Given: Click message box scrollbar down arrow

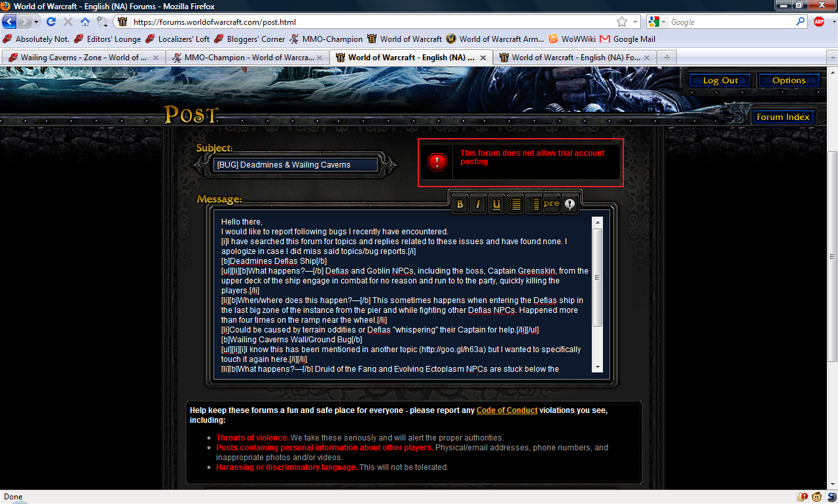Looking at the screenshot, I should tap(597, 367).
